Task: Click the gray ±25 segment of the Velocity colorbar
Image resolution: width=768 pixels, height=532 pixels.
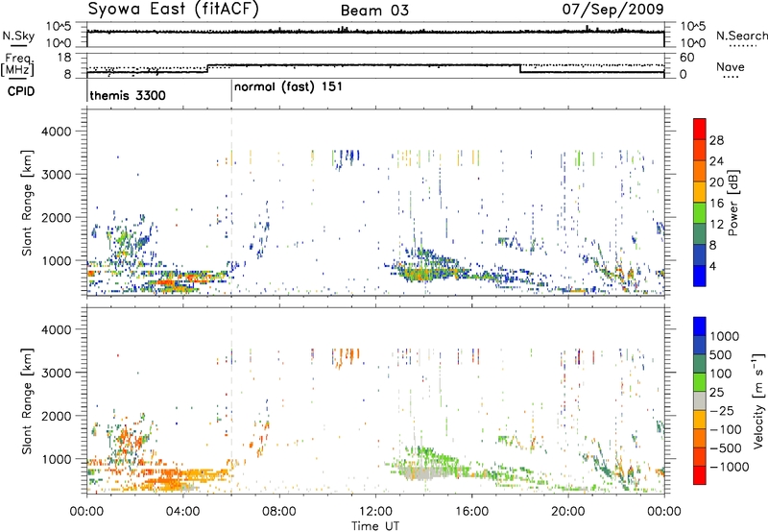Action: (x=700, y=401)
